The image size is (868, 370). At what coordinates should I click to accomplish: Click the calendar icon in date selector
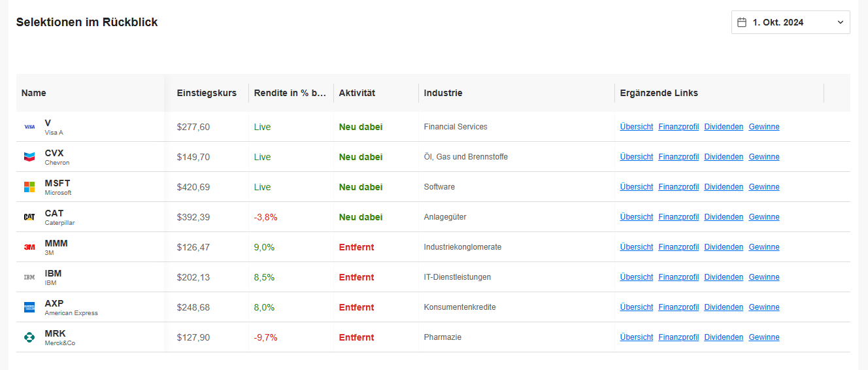[x=742, y=22]
